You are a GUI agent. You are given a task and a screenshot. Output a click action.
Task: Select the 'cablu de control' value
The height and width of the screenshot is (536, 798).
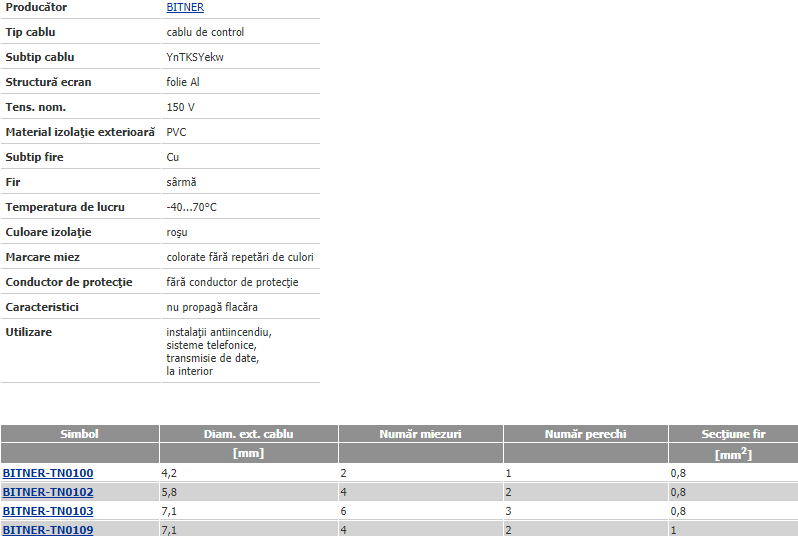pyautogui.click(x=205, y=32)
